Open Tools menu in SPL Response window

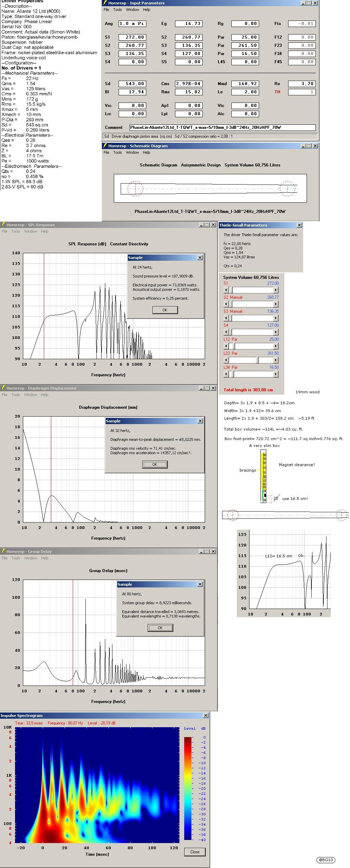(16, 231)
